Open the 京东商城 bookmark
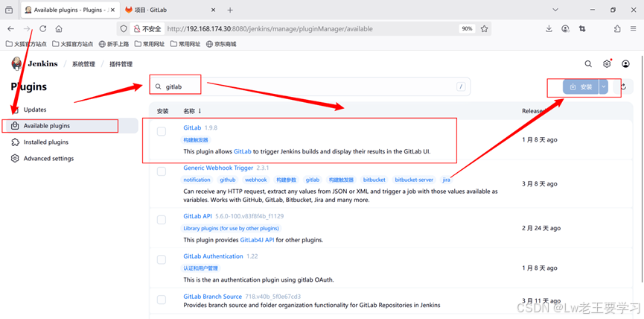 click(221, 44)
